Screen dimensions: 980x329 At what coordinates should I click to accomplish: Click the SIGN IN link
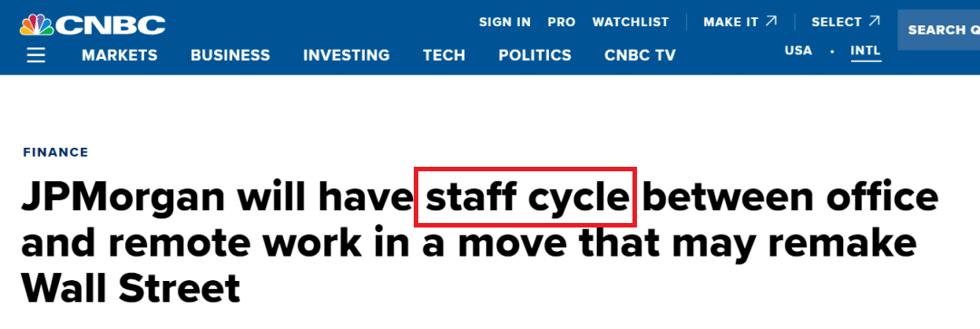click(505, 22)
